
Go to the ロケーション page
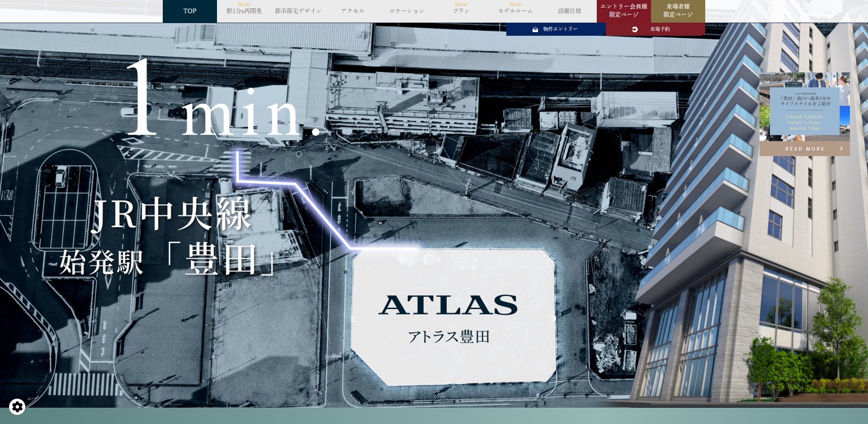tap(407, 11)
